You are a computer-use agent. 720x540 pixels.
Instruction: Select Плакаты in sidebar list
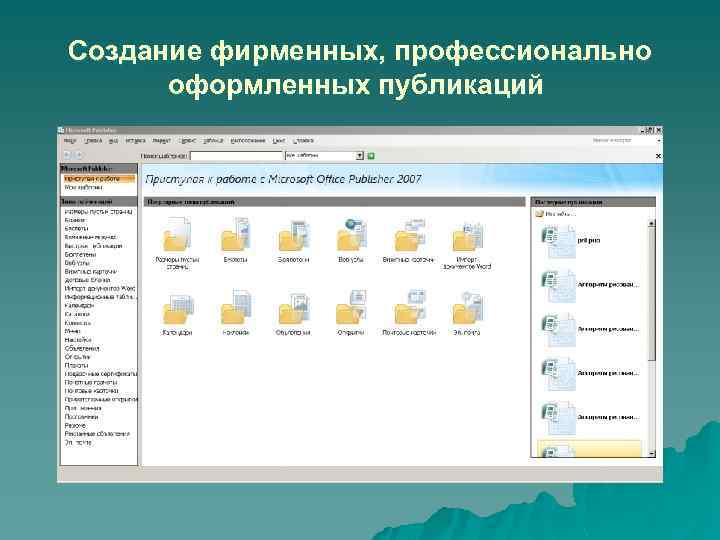(x=76, y=366)
